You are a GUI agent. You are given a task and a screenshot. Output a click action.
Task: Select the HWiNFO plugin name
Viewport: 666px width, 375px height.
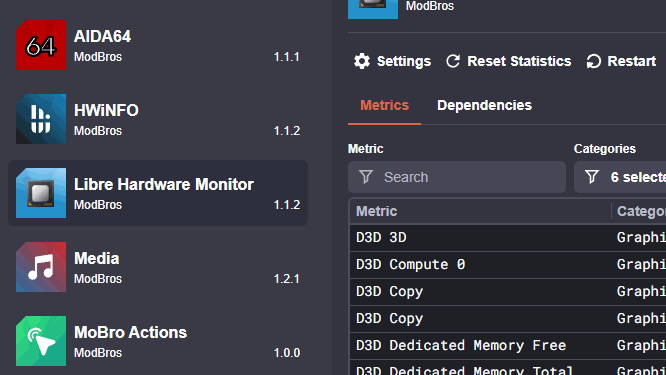coord(106,110)
